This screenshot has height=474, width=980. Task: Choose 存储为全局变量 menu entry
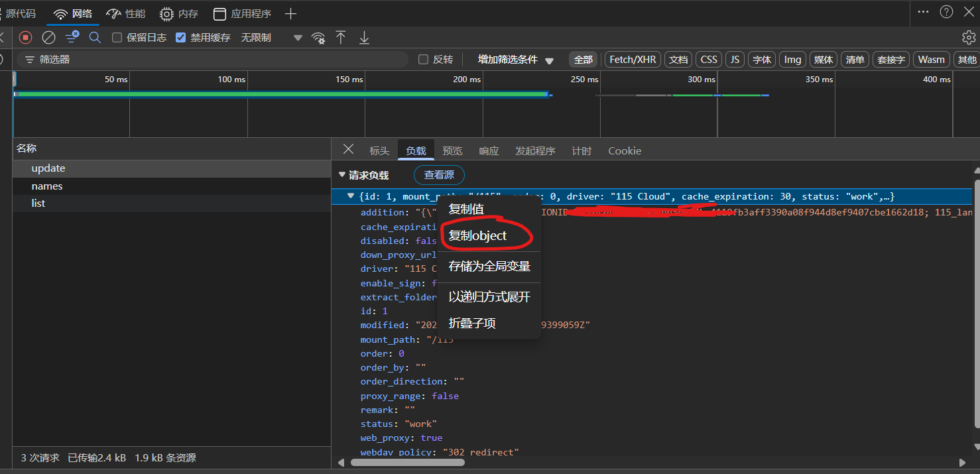(x=489, y=267)
